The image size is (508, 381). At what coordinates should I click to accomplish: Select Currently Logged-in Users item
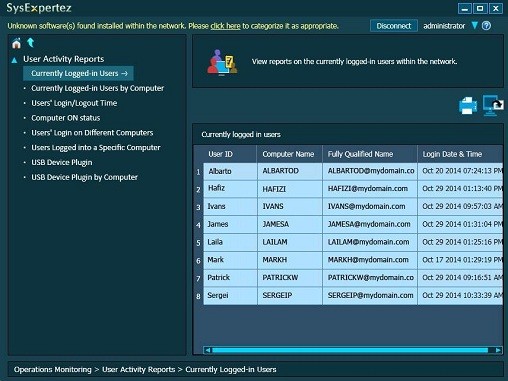tap(78, 73)
